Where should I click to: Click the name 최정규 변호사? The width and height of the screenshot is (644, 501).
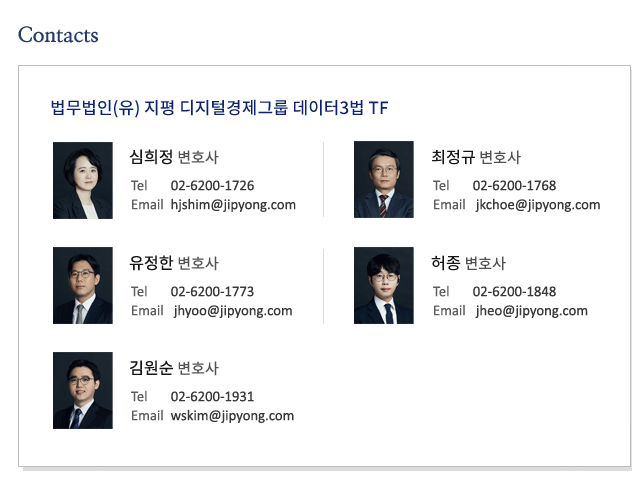coord(476,157)
